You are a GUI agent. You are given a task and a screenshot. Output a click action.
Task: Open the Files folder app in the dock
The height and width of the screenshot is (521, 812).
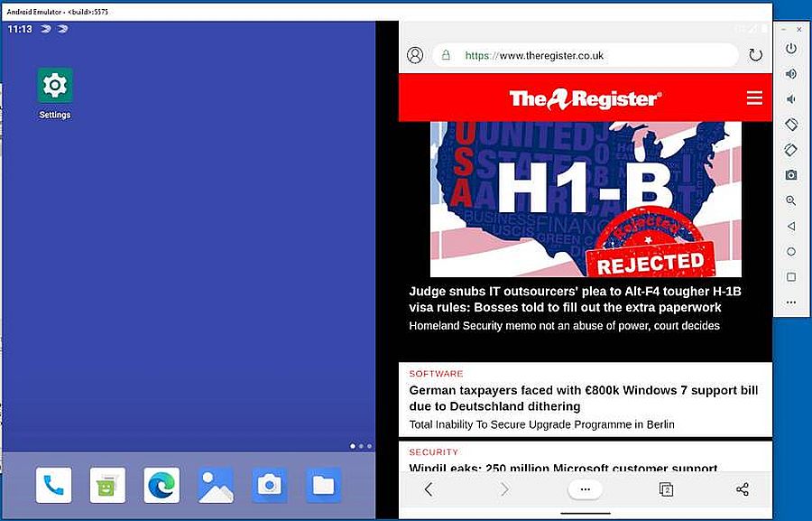(x=324, y=485)
